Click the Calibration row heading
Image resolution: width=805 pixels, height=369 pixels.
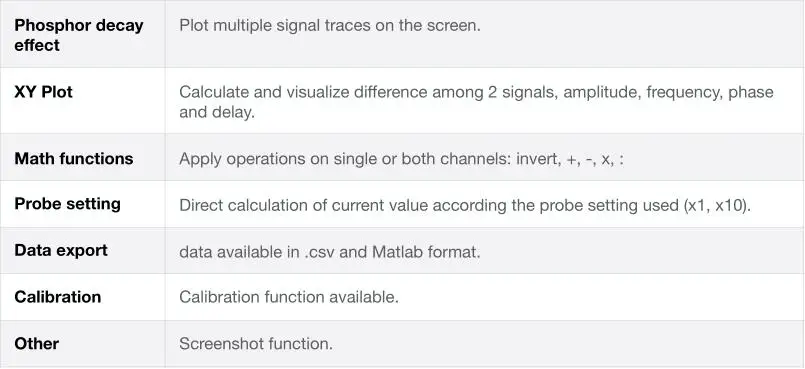58,297
